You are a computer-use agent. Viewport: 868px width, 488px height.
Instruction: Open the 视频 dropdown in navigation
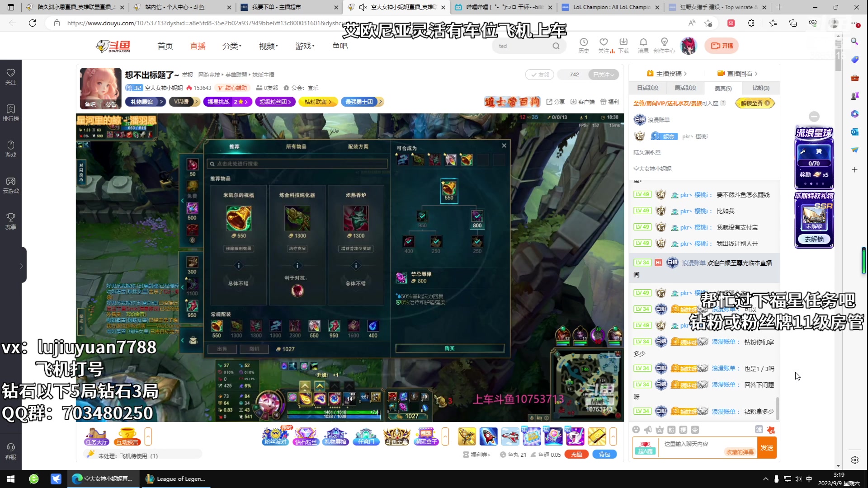(x=269, y=46)
